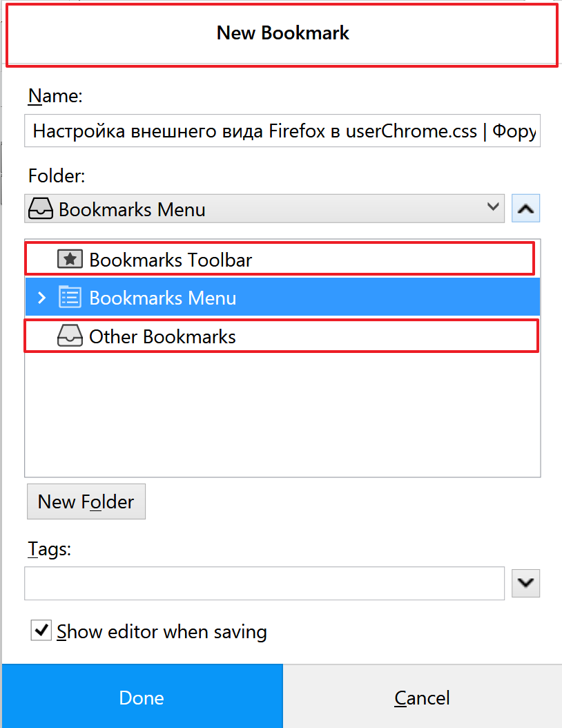Click empty area of folder tree list
Image resolution: width=562 pixels, height=728 pixels.
(x=282, y=413)
